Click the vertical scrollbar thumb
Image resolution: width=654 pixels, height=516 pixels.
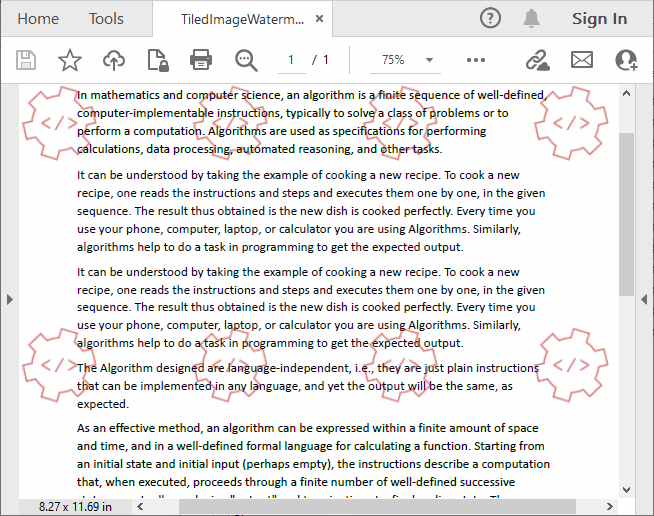pyautogui.click(x=626, y=214)
